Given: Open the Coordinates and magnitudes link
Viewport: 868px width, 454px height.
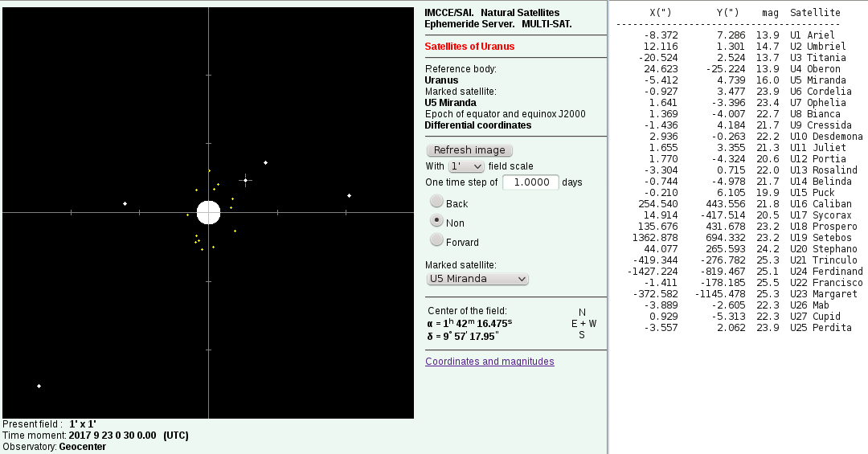Looking at the screenshot, I should click(489, 362).
